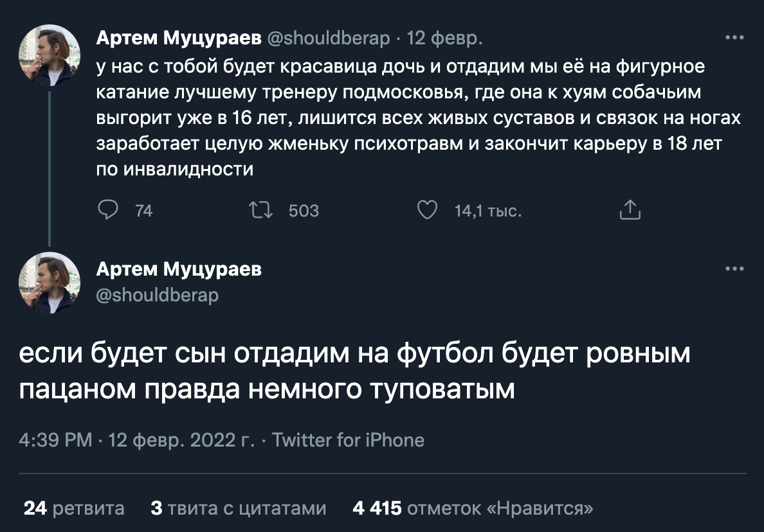Click author name in first tweet header
764x532 pixels.
179,39
